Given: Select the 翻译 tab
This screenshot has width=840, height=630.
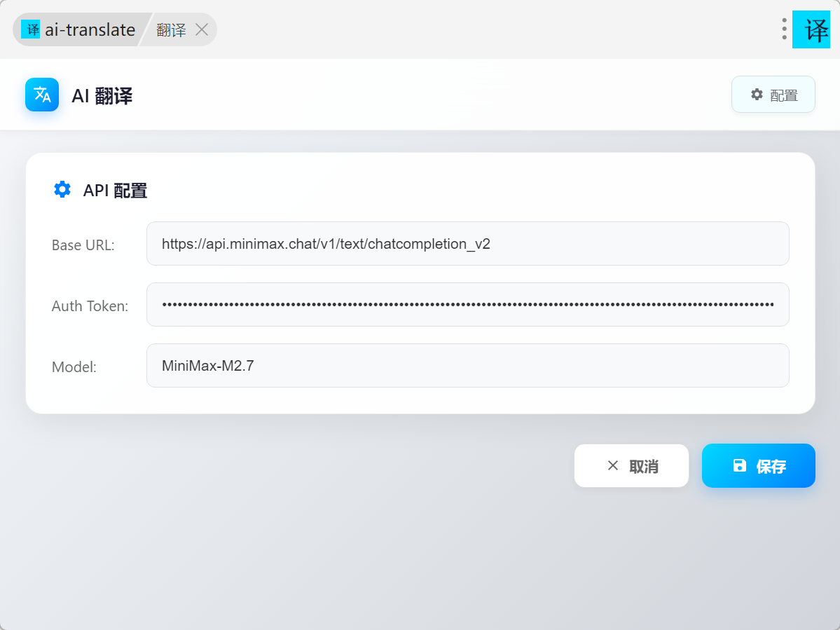Looking at the screenshot, I should pyautogui.click(x=171, y=29).
